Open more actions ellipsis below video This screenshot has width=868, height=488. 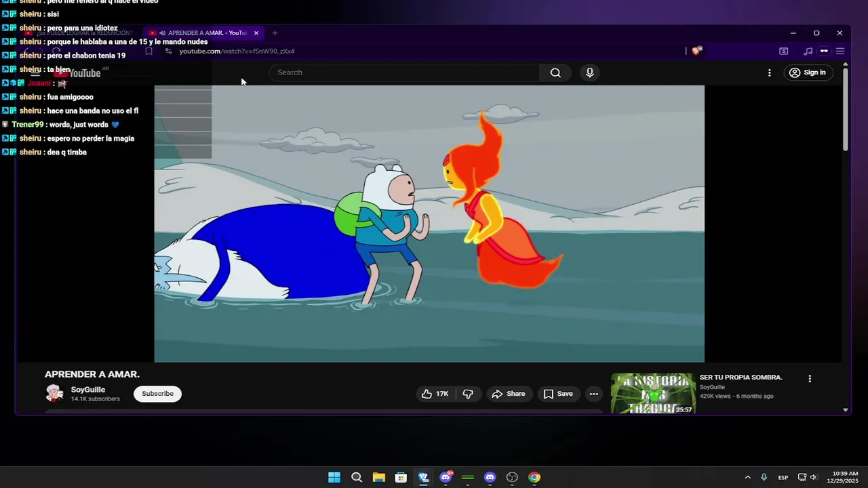593,394
